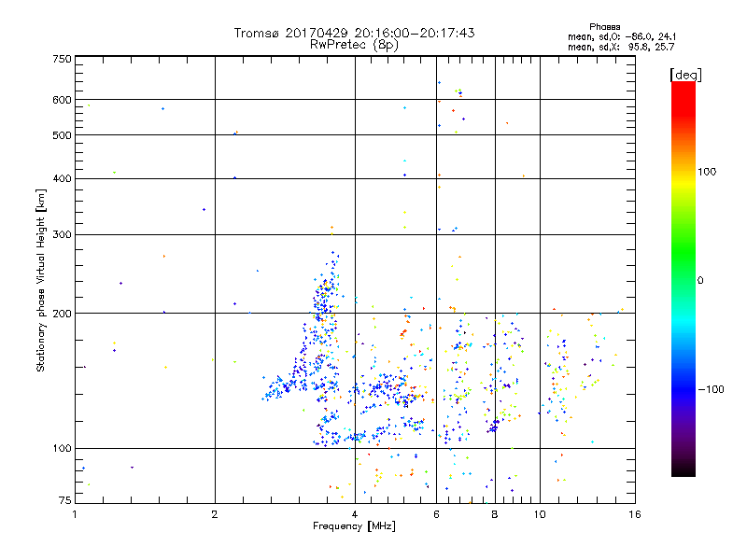Click the x-axis tick label '10'
747x560 pixels.
540,514
